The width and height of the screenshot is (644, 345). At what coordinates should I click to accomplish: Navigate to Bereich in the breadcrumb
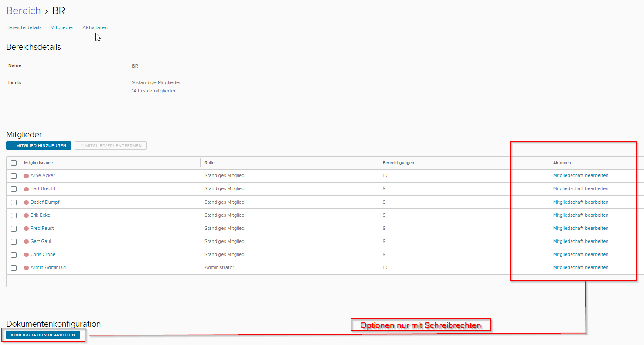tap(23, 11)
